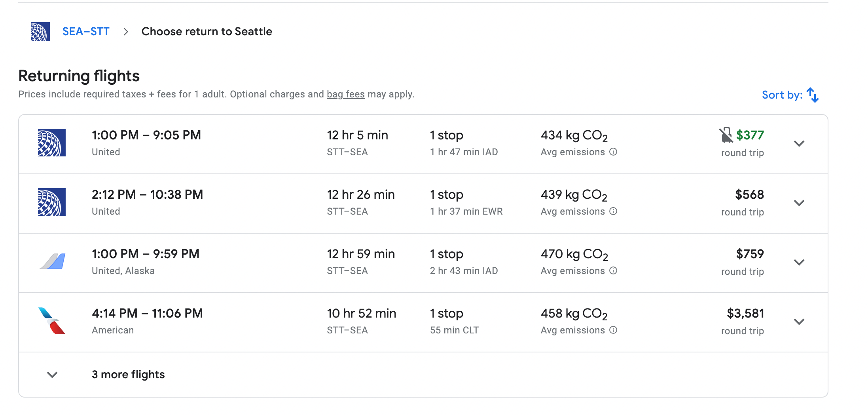Click the no-carry-on bag icon beside $377

pyautogui.click(x=726, y=135)
